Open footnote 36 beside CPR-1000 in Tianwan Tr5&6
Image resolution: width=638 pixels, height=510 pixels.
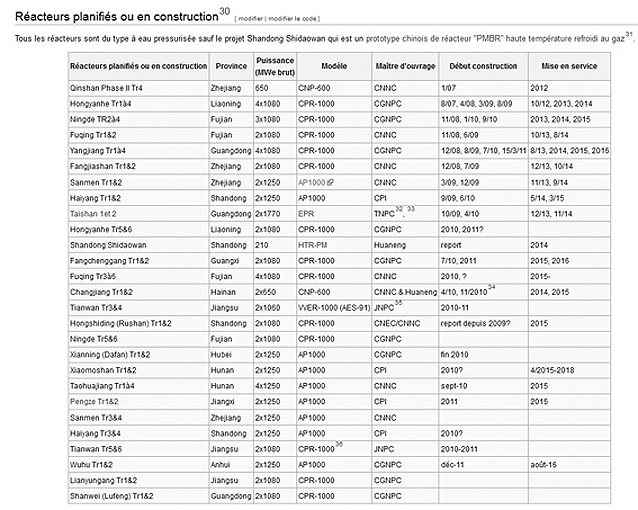click(x=338, y=445)
